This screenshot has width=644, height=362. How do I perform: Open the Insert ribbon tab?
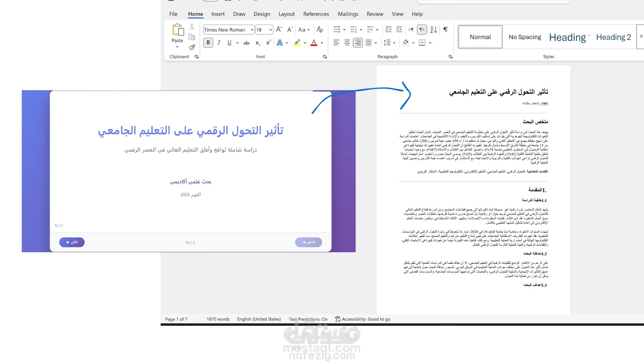[218, 14]
